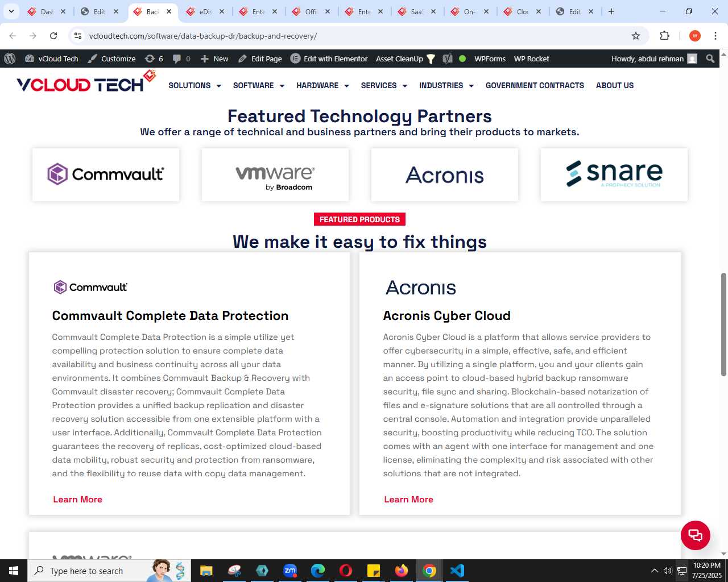Screen dimensions: 728x582
Task: Click Learn More under Commvault Complete Data Protection
Action: tap(77, 499)
